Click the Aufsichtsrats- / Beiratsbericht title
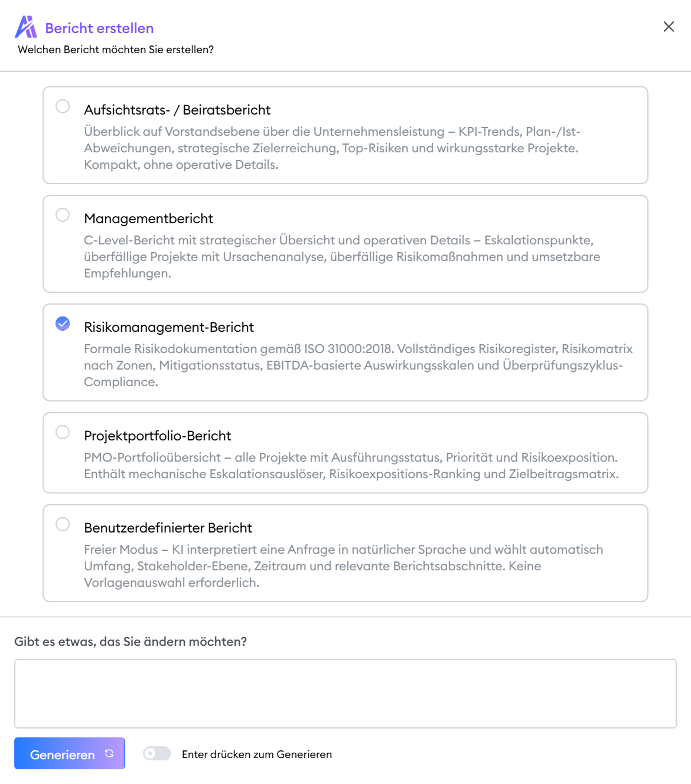 (177, 110)
